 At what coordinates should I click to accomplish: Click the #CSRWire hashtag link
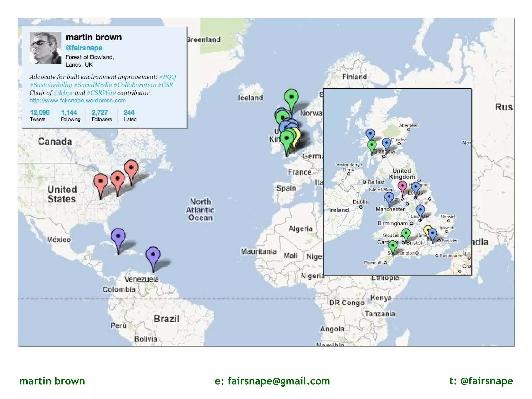[x=101, y=93]
